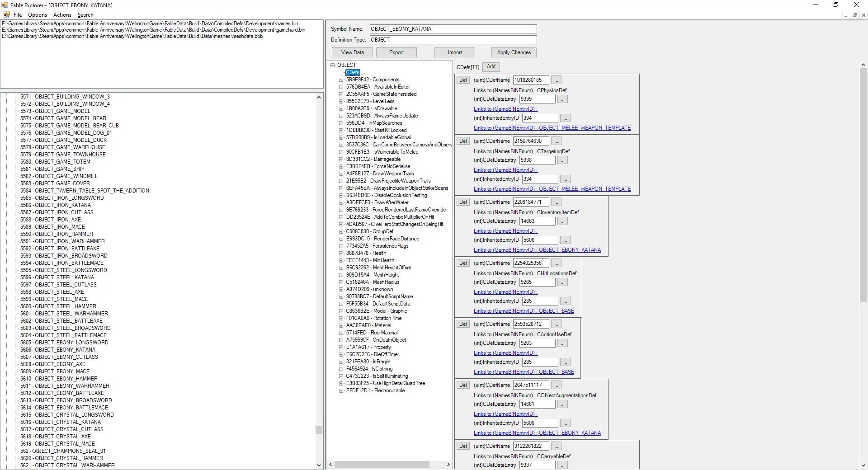
Task: Select 5596 - OBJECT_STEEL_KATANA in the list
Action: pyautogui.click(x=57, y=277)
